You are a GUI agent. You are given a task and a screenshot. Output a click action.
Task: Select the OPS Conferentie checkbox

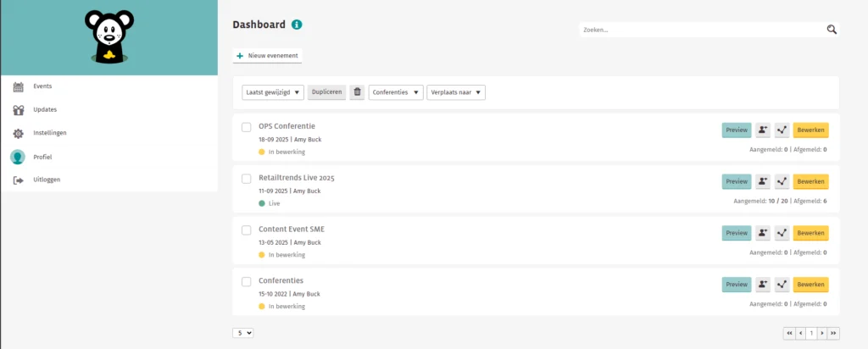click(x=247, y=127)
